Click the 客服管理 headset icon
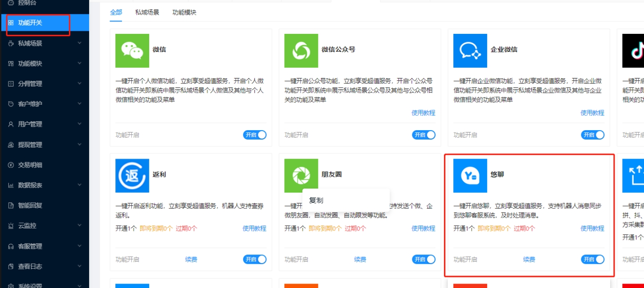This screenshot has height=288, width=644. click(x=11, y=246)
